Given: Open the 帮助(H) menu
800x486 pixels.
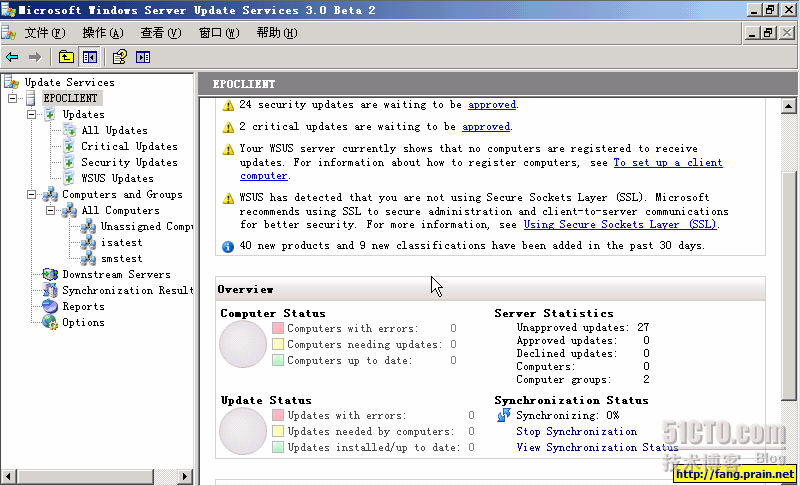Looking at the screenshot, I should point(277,33).
